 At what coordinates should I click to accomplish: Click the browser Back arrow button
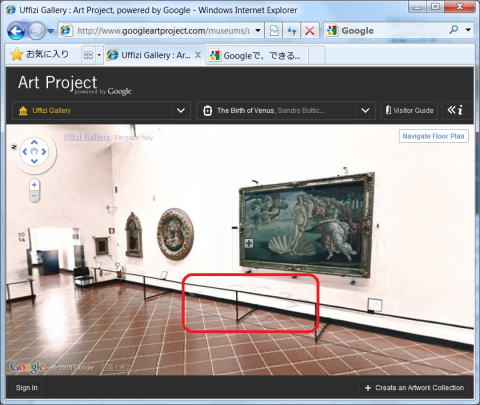tap(16, 31)
